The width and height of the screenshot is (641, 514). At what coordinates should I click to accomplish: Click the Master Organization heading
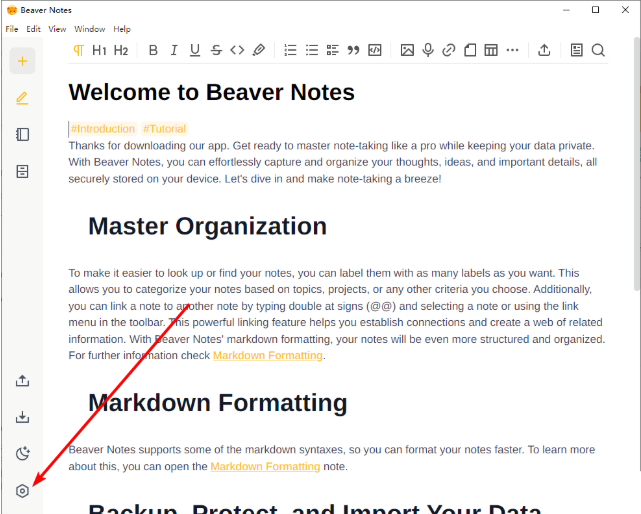208,226
